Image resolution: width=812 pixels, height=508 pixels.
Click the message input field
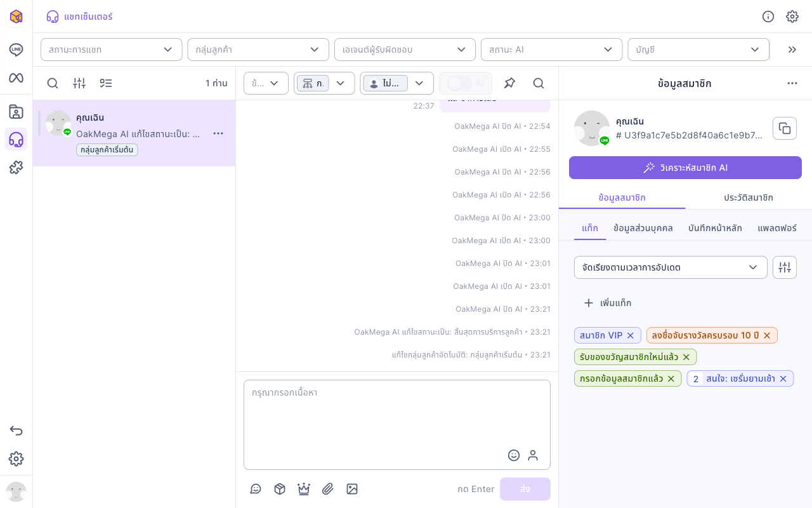tap(397, 425)
